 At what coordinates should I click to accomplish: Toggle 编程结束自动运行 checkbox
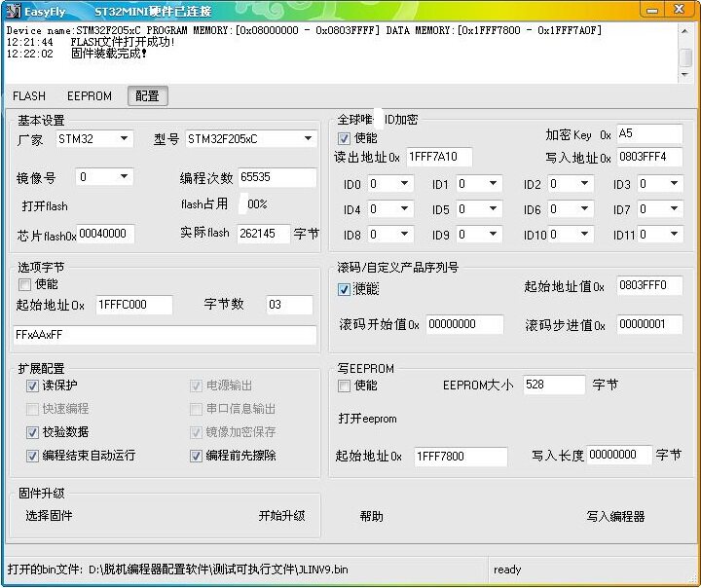coord(32,456)
